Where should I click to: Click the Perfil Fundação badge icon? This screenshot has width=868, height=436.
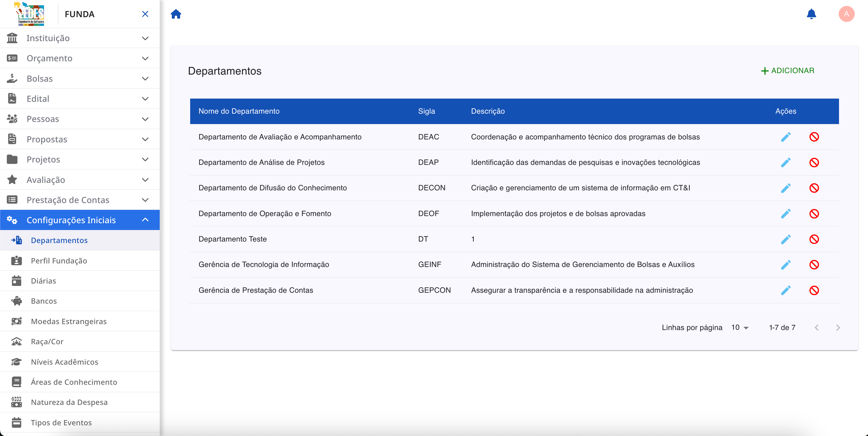pyautogui.click(x=16, y=260)
